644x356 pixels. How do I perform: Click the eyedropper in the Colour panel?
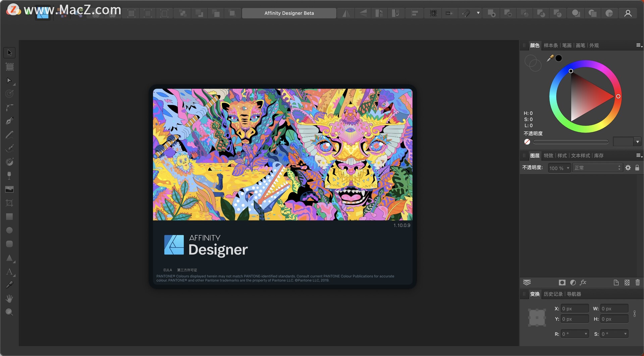tap(550, 58)
